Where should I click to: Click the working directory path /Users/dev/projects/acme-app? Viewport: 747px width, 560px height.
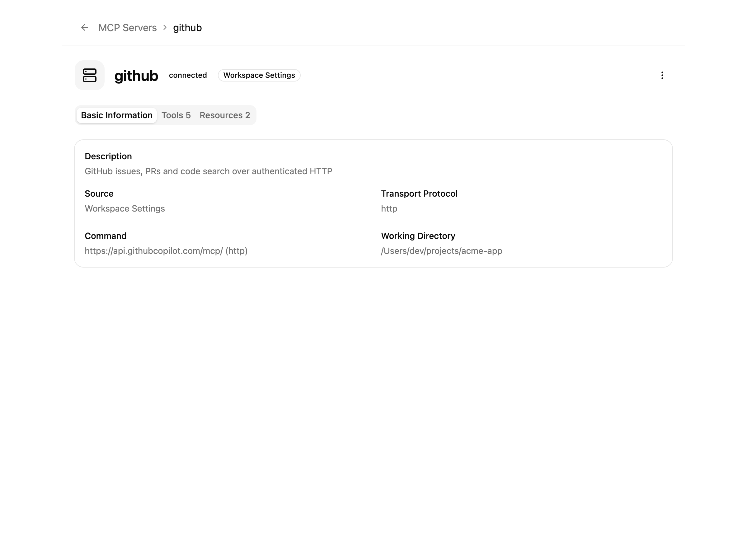tap(441, 251)
